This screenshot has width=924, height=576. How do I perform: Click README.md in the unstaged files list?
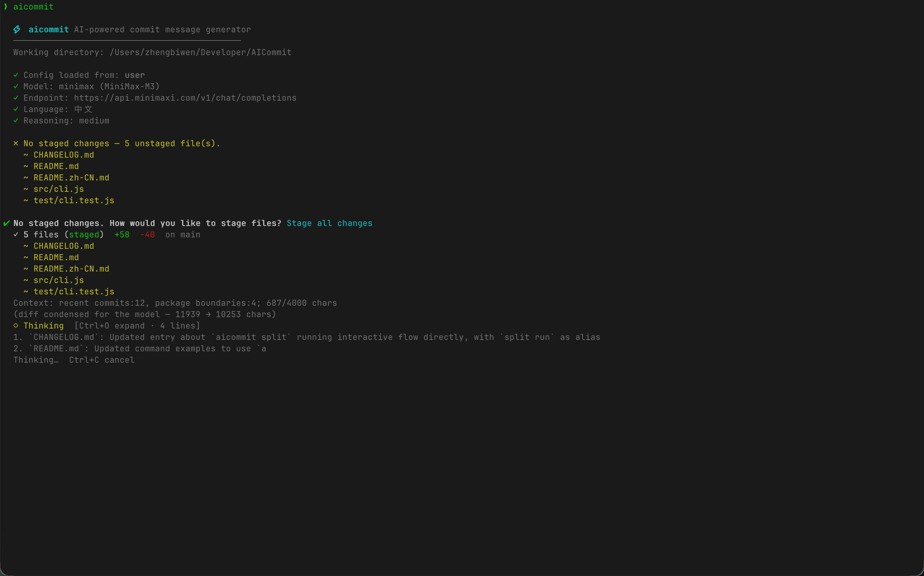click(x=56, y=166)
